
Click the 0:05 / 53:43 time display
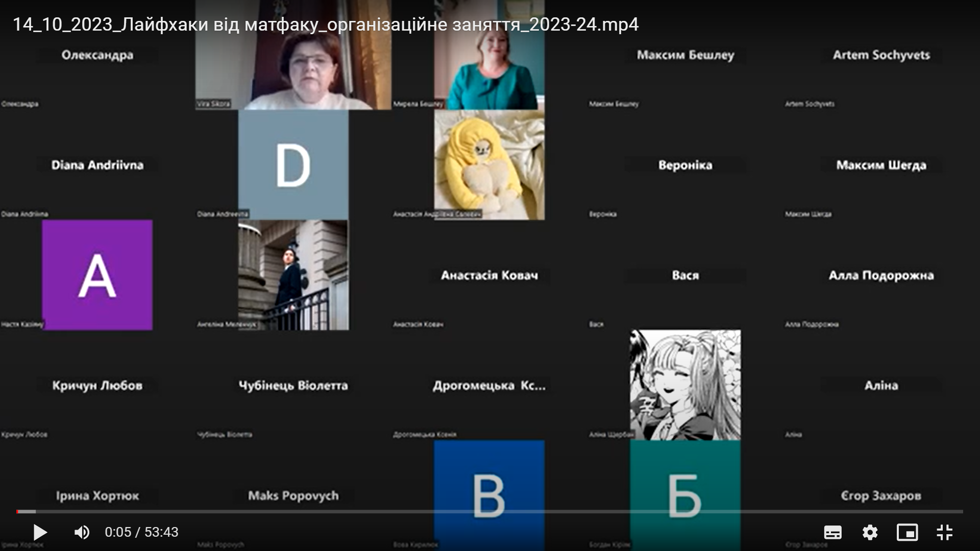(x=141, y=532)
